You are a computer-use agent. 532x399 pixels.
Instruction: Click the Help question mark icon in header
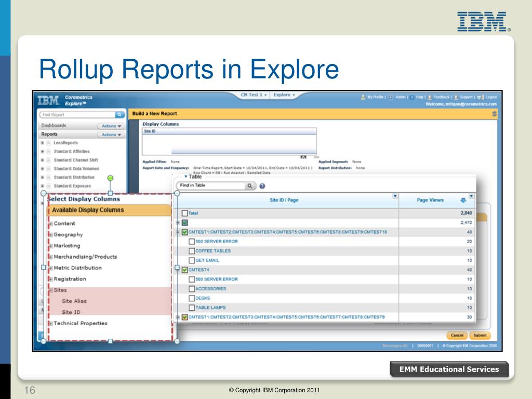pyautogui.click(x=412, y=97)
